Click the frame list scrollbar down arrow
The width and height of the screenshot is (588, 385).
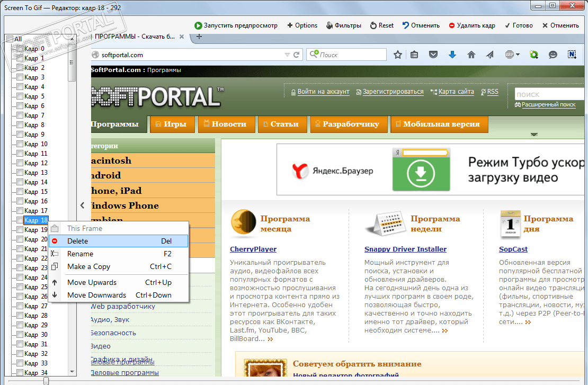pyautogui.click(x=72, y=372)
